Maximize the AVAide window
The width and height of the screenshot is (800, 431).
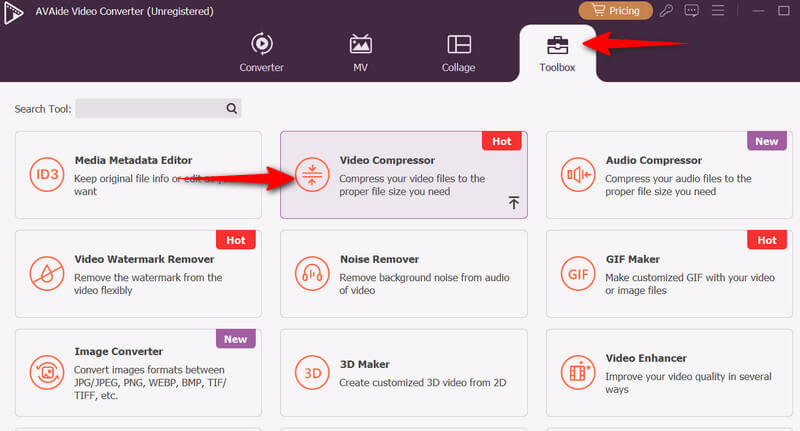pyautogui.click(x=784, y=11)
